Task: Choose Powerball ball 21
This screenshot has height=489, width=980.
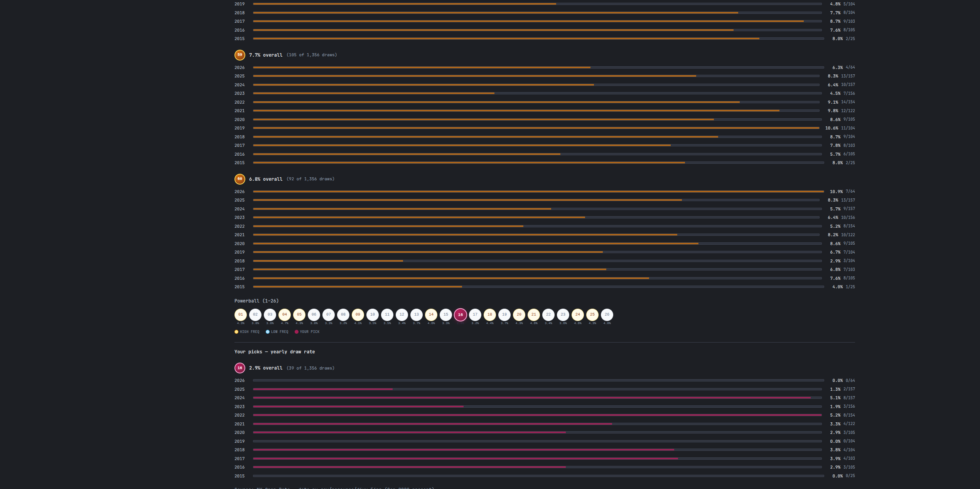Action: click(x=534, y=314)
